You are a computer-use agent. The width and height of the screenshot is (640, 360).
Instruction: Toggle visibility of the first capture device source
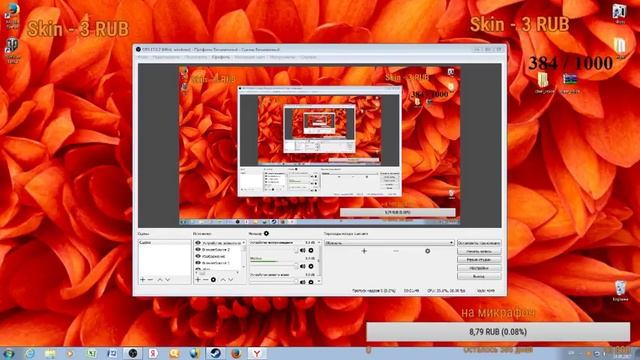coord(198,243)
